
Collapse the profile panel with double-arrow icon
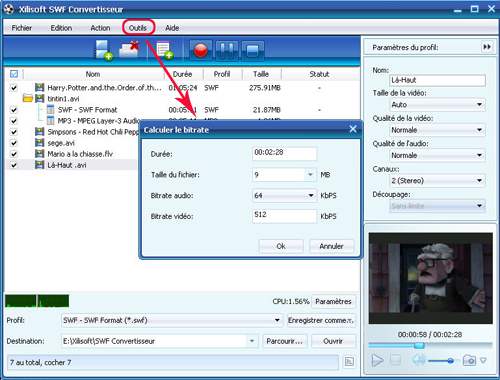click(487, 47)
